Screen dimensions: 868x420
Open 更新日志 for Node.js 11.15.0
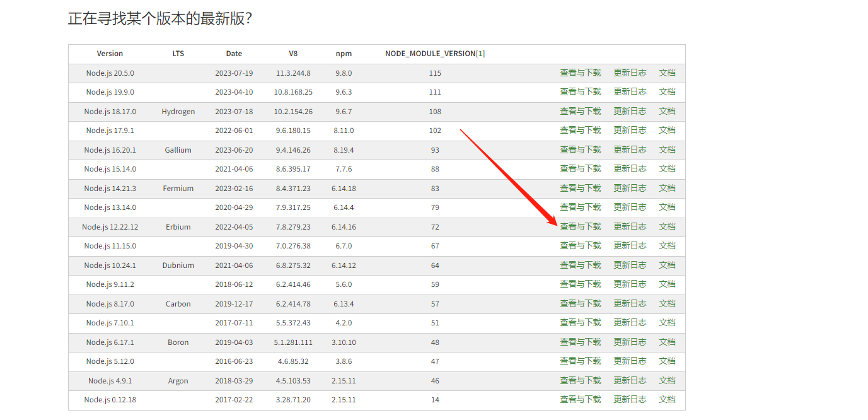[x=630, y=245]
